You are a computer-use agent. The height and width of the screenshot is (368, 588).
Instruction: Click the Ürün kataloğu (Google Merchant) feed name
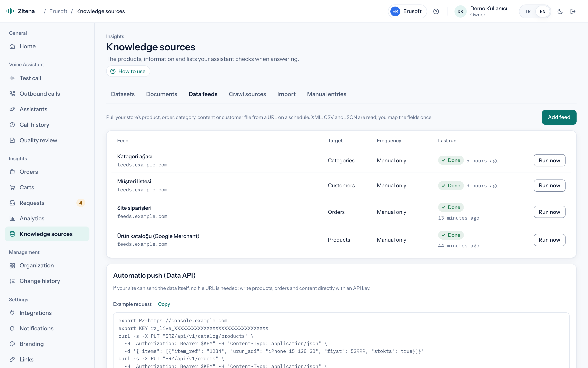coord(158,236)
